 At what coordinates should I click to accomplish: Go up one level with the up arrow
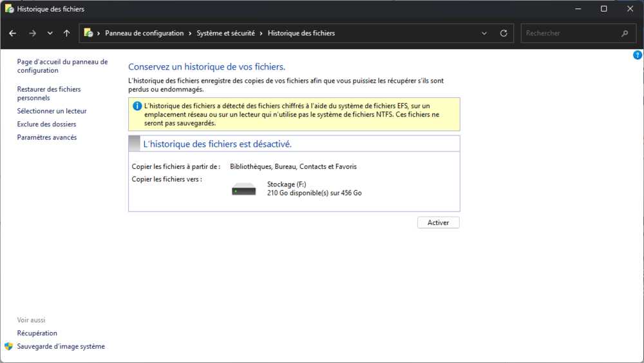pyautogui.click(x=67, y=34)
